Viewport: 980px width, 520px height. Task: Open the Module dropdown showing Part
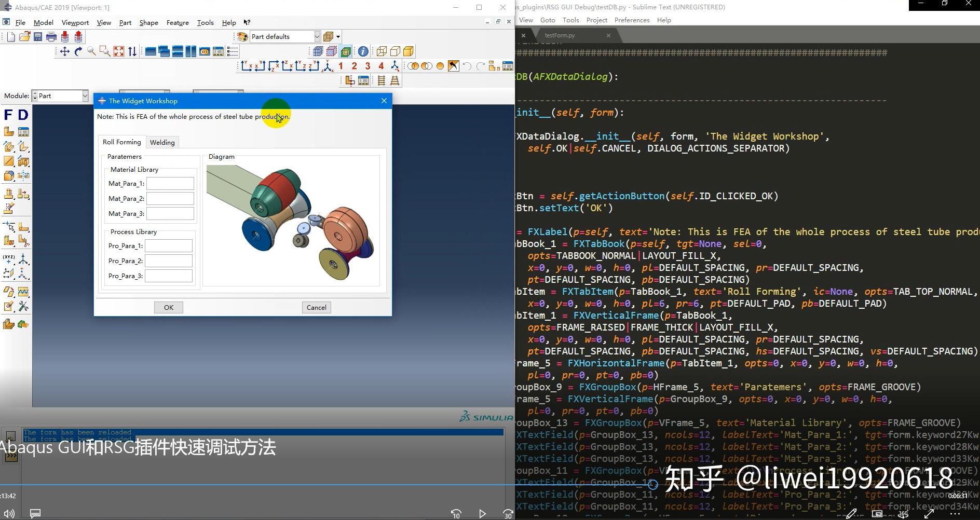click(85, 95)
